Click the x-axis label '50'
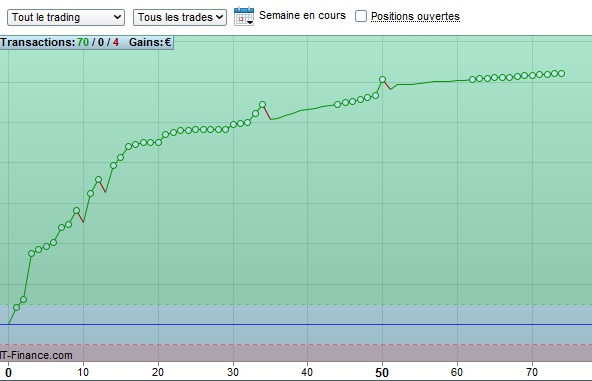The height and width of the screenshot is (381, 592). pyautogui.click(x=382, y=373)
